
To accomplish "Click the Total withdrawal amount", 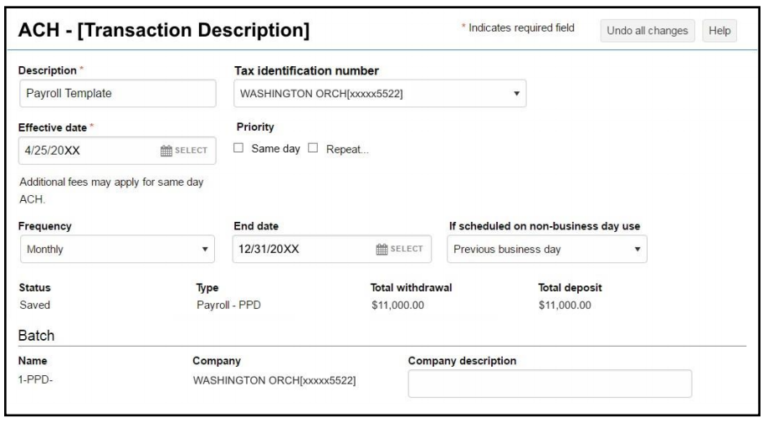I will [397, 304].
